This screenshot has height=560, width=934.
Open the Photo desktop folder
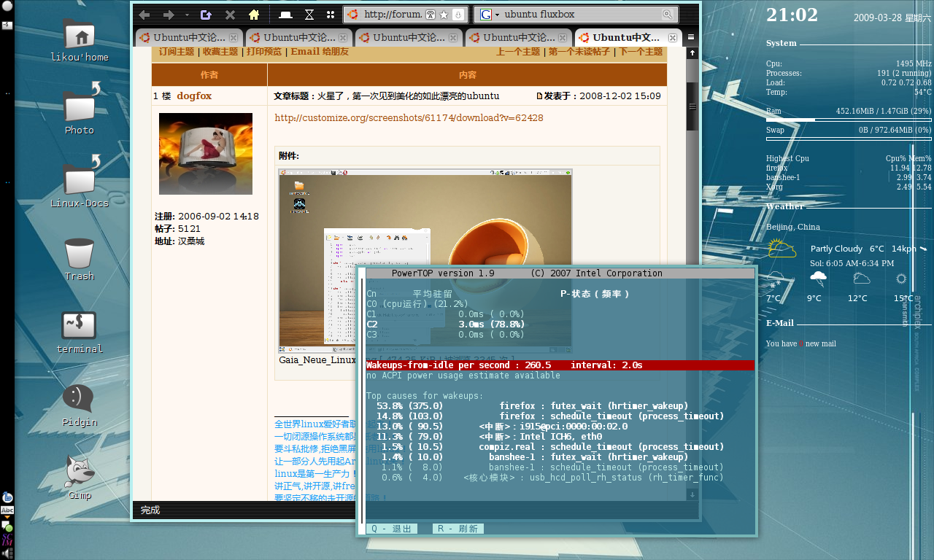click(x=80, y=109)
